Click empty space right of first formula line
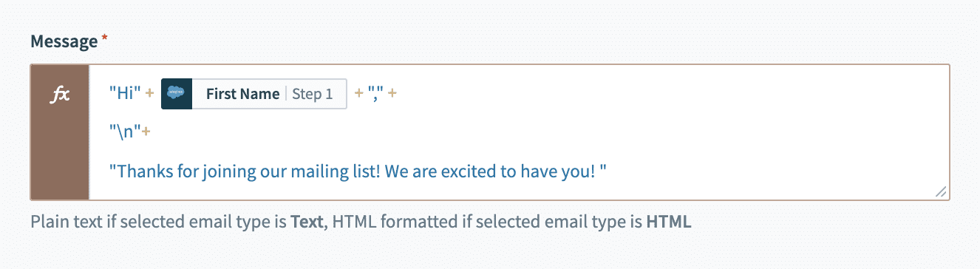This screenshot has width=980, height=269. pos(665,94)
